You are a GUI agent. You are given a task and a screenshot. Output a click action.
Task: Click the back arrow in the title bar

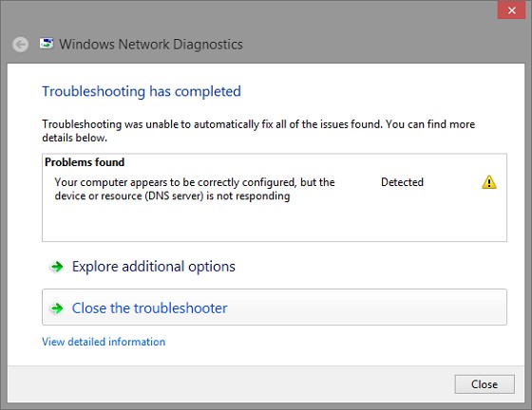pyautogui.click(x=20, y=45)
